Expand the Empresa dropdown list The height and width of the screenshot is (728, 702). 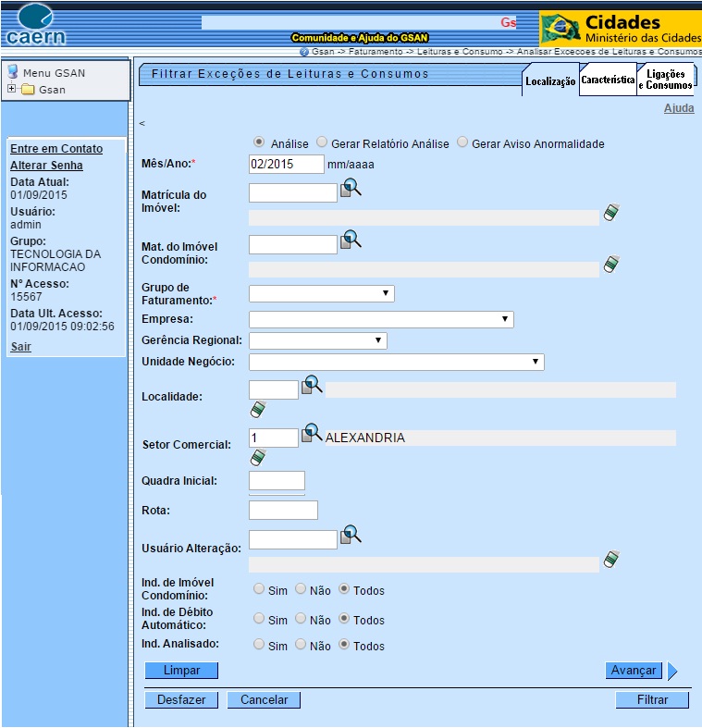point(381,319)
